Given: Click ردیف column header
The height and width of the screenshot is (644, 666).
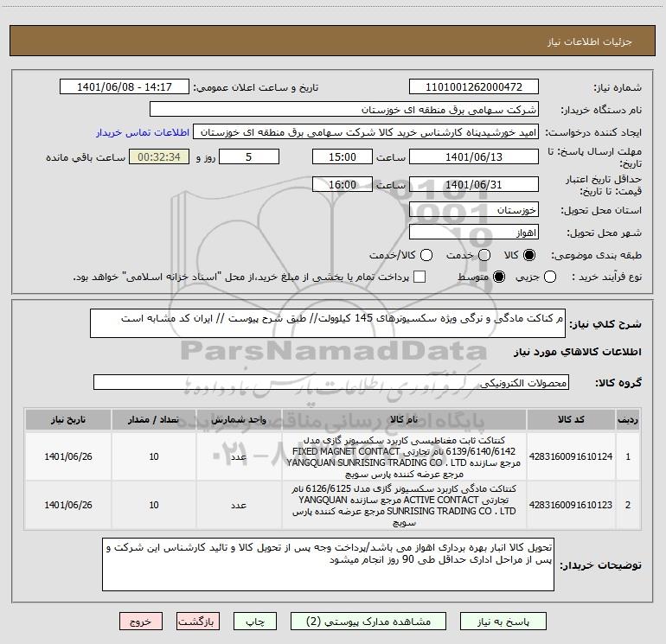Looking at the screenshot, I should point(628,419).
